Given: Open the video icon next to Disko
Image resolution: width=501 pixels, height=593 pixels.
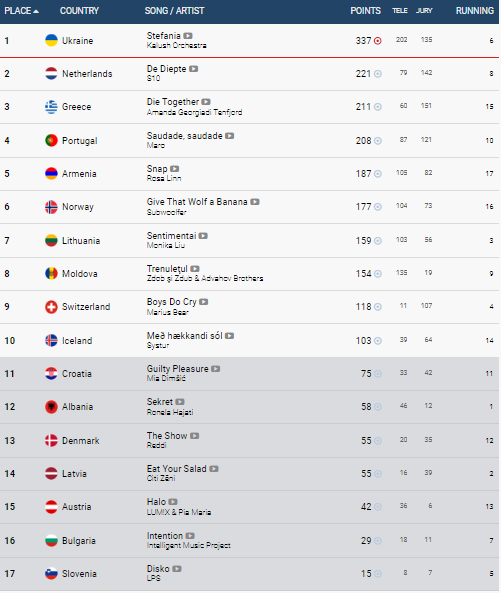Looking at the screenshot, I should (x=177, y=569).
